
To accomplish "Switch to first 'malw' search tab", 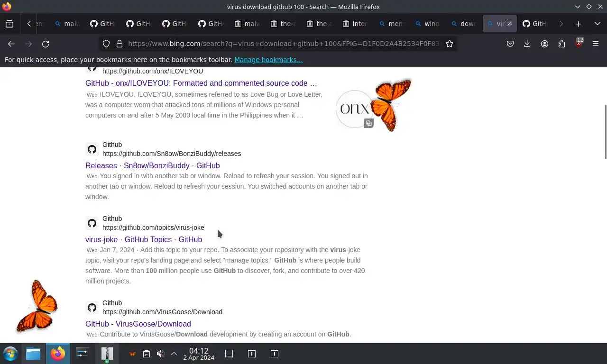I will (x=67, y=24).
